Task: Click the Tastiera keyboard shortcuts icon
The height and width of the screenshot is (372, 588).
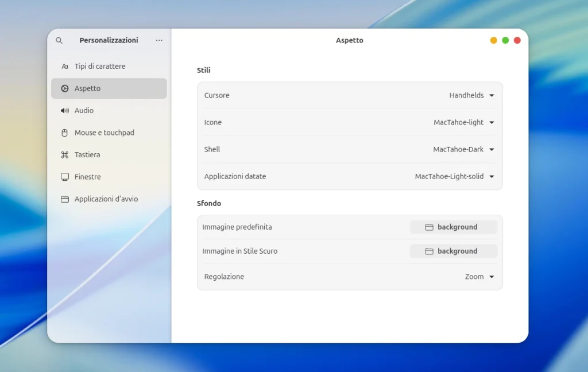Action: point(64,154)
